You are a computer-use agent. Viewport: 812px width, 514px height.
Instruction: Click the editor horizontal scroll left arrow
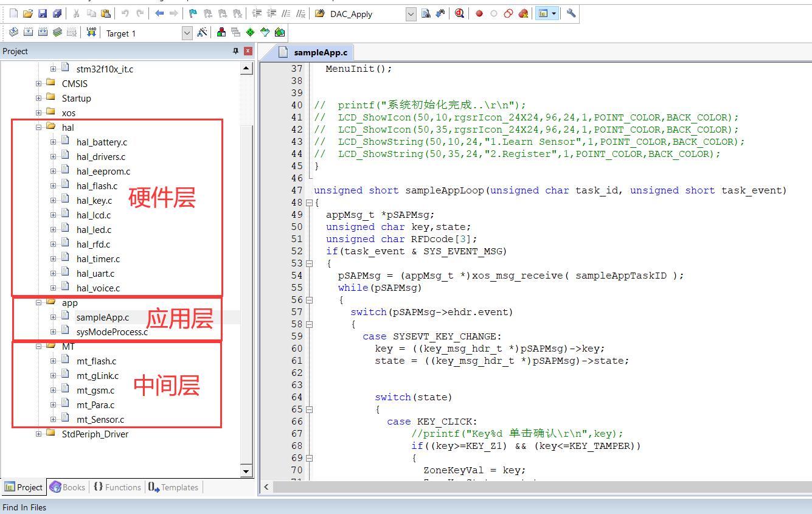[x=266, y=487]
